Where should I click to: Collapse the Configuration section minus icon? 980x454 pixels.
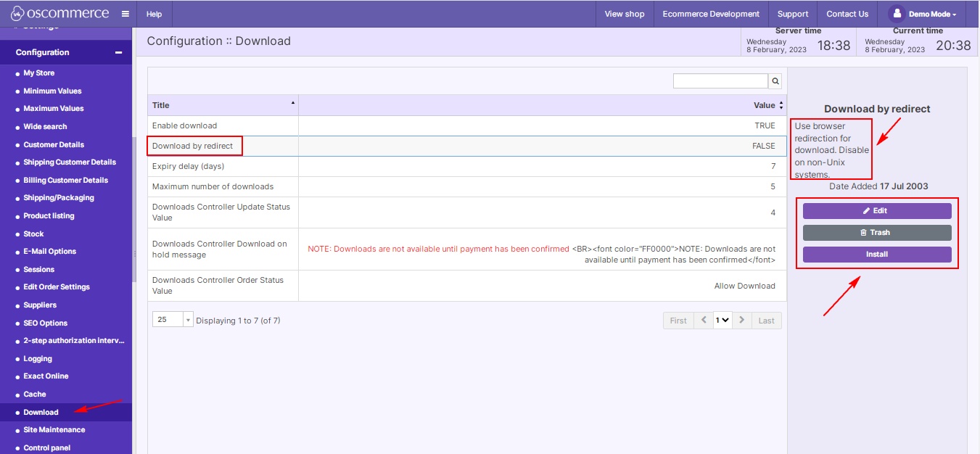point(119,52)
